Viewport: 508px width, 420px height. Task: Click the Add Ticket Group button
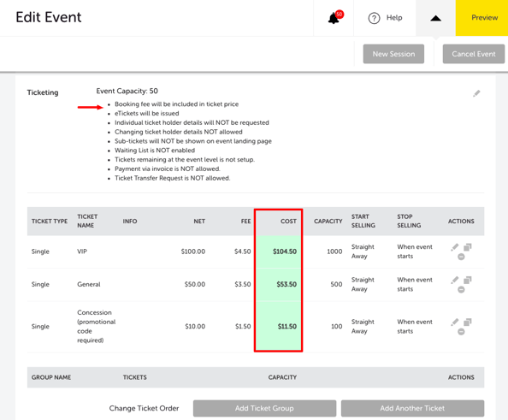click(x=264, y=408)
